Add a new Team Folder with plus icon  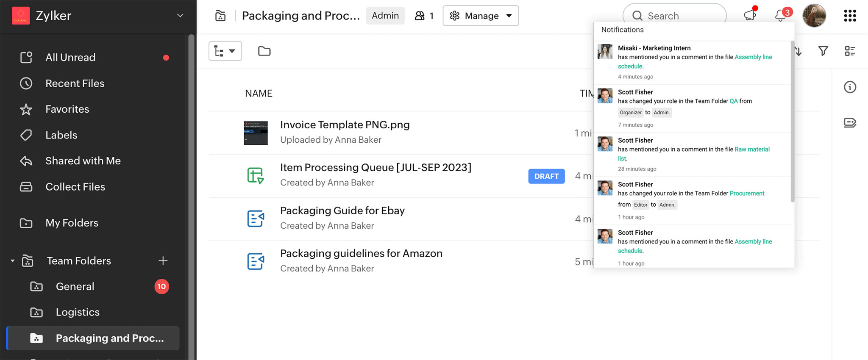coord(163,261)
